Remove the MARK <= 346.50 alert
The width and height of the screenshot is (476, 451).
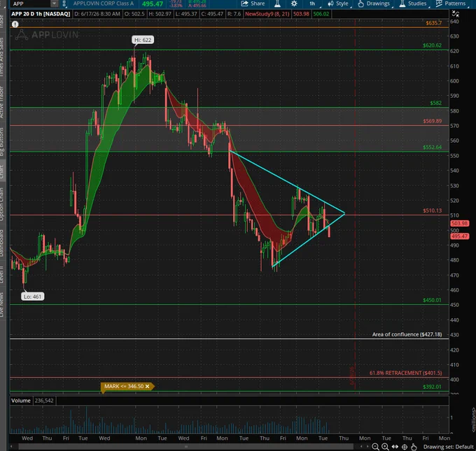click(x=147, y=386)
